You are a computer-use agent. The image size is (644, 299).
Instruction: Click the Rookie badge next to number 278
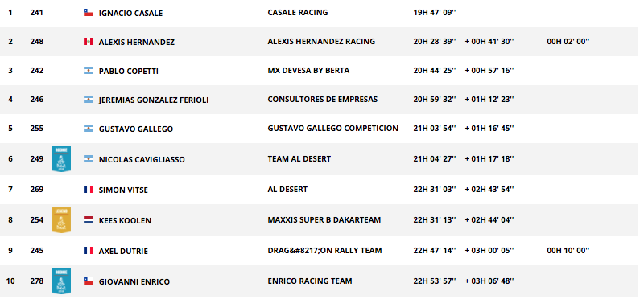61,281
